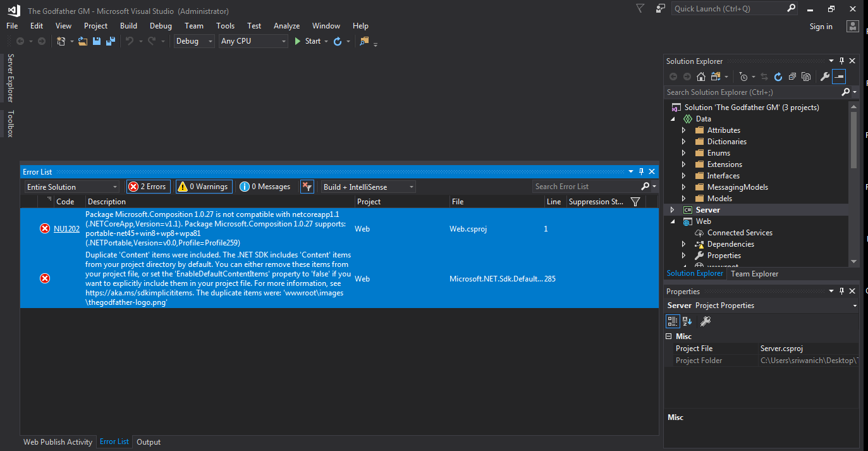868x451 pixels.
Task: Click the Sign in link
Action: (821, 27)
